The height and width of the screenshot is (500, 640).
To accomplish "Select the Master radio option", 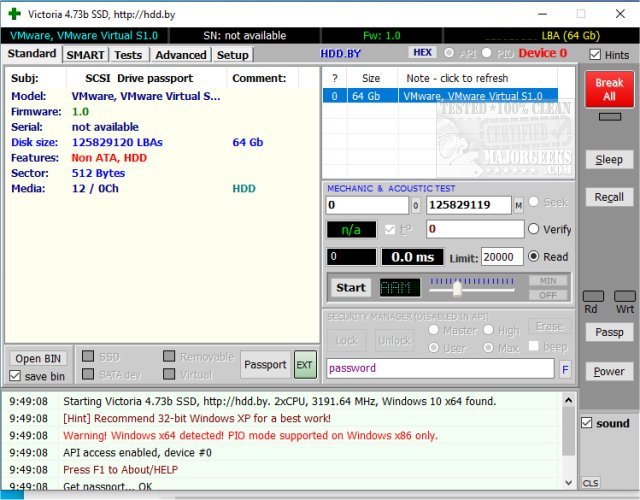I will tap(433, 330).
